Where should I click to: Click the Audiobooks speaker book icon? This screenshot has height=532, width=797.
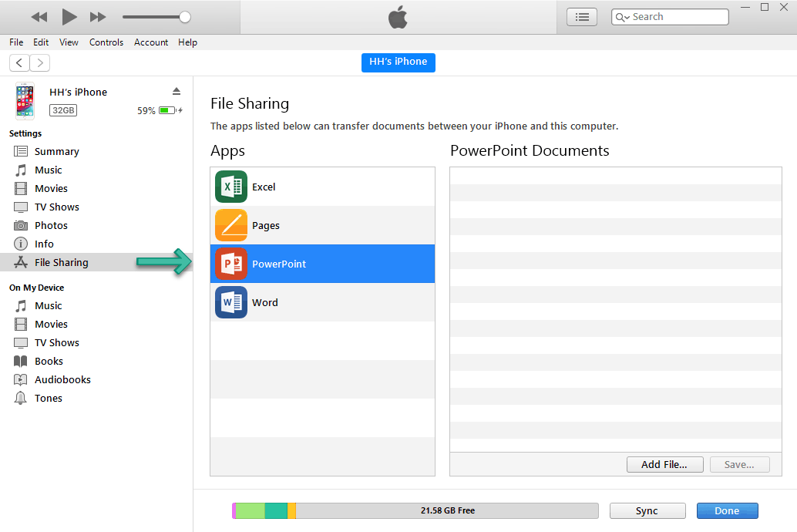21,380
